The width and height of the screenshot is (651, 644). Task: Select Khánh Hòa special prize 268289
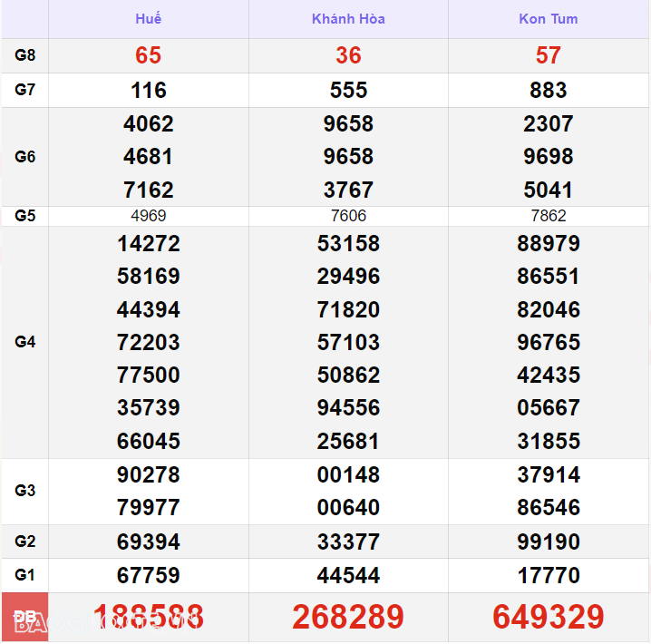click(348, 617)
